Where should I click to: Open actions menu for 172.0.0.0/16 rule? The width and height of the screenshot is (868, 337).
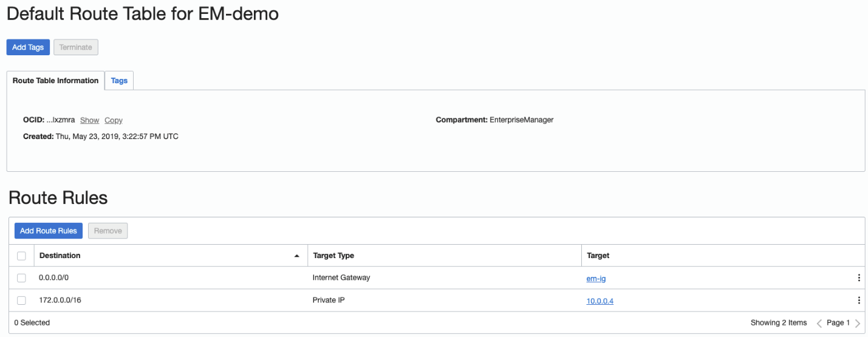pos(858,301)
